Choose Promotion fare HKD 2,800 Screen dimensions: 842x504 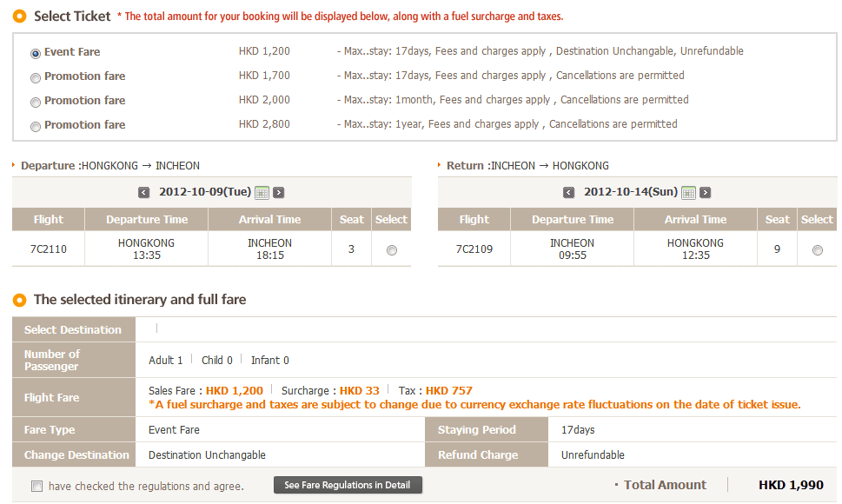pos(36,126)
